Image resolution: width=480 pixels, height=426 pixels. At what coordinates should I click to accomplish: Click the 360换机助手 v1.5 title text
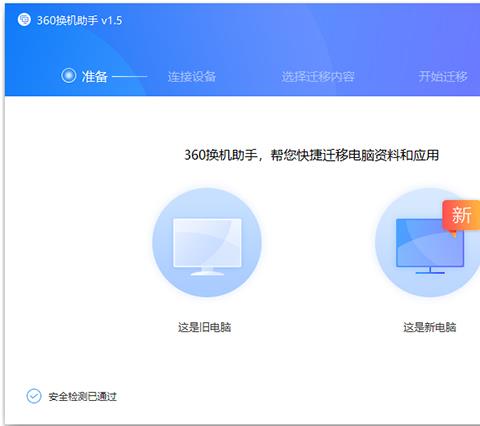pyautogui.click(x=79, y=20)
